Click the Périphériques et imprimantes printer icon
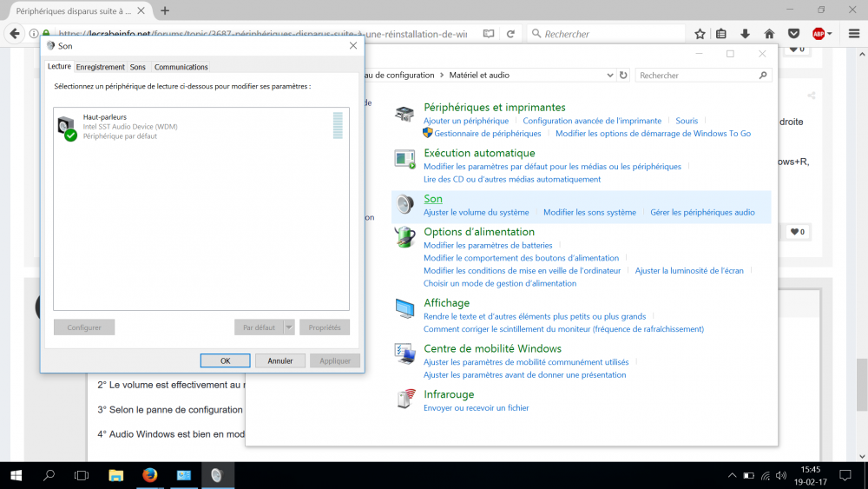Image resolution: width=868 pixels, height=489 pixels. pos(404,114)
